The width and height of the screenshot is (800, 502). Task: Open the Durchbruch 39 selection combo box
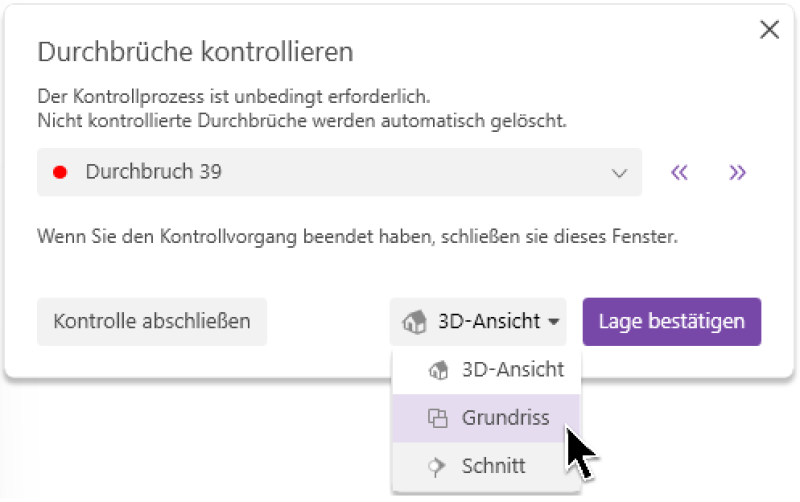click(338, 172)
